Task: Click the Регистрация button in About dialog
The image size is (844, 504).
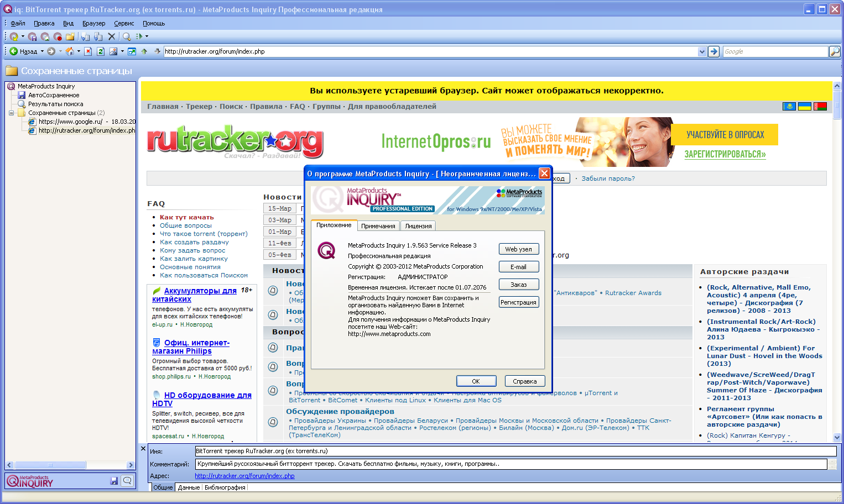Action: 518,302
